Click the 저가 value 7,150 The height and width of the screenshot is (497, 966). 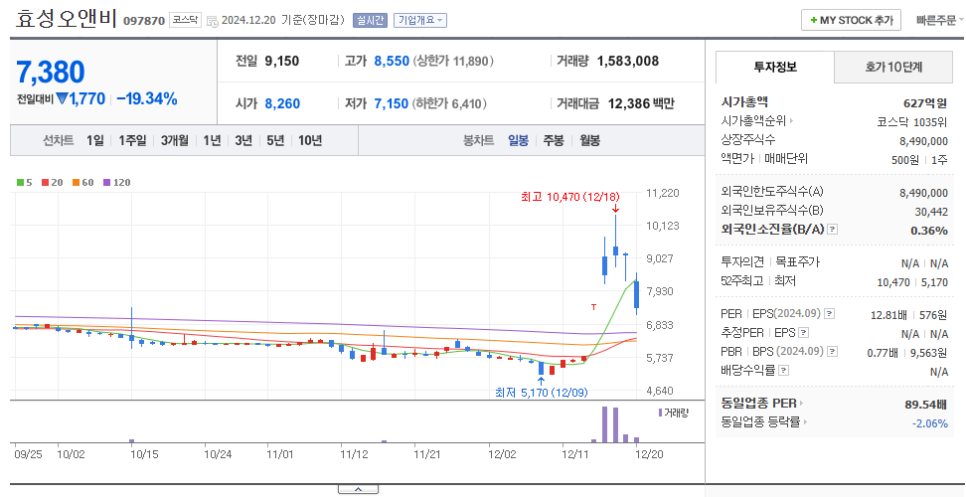click(391, 103)
